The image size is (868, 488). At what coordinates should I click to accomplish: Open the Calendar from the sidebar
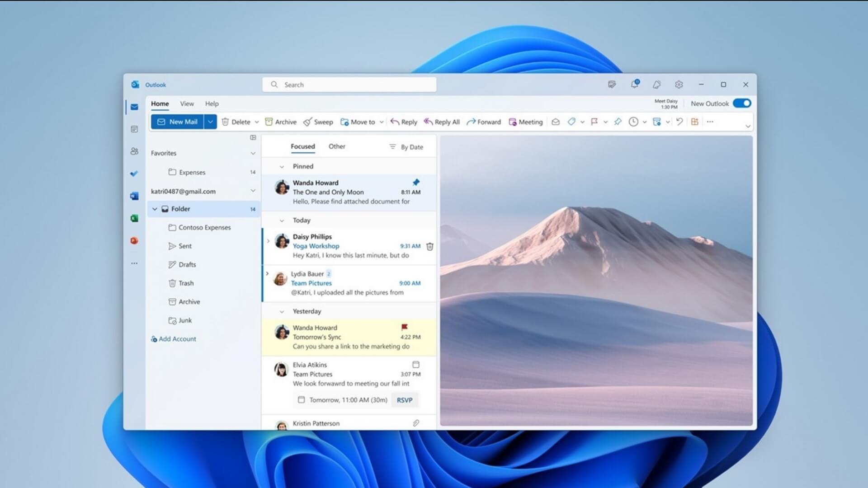pos(134,129)
